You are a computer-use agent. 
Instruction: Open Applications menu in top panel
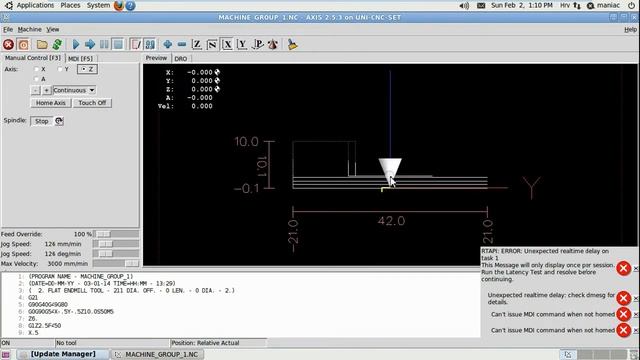tap(35, 5)
